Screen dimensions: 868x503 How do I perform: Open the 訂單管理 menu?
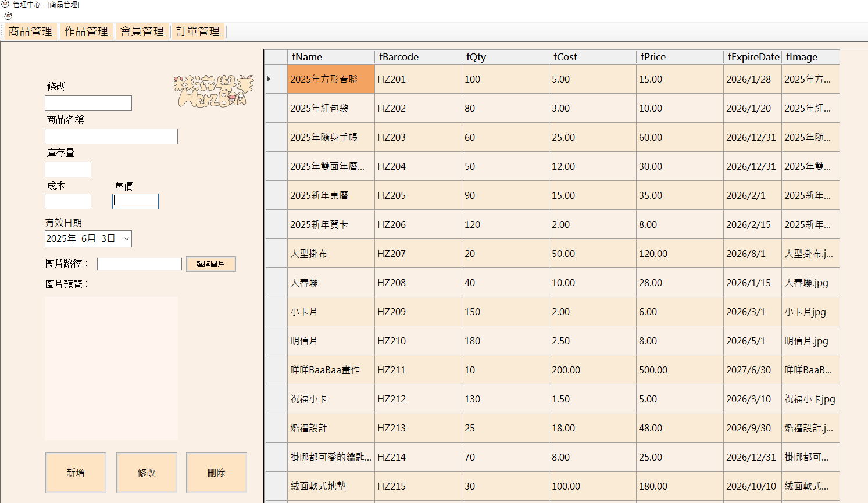tap(198, 31)
